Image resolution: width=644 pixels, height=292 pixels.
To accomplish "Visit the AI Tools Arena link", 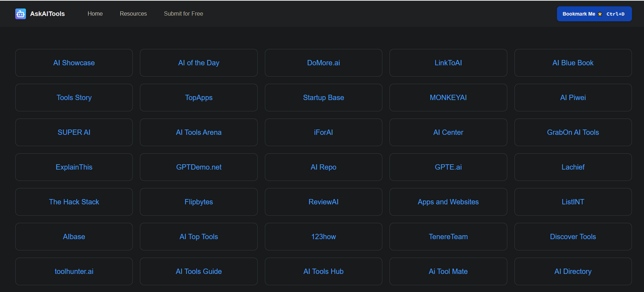I will [198, 132].
